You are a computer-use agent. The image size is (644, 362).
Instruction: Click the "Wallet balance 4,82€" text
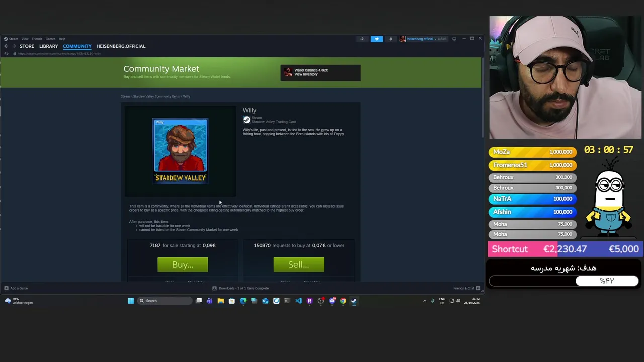pyautogui.click(x=311, y=70)
